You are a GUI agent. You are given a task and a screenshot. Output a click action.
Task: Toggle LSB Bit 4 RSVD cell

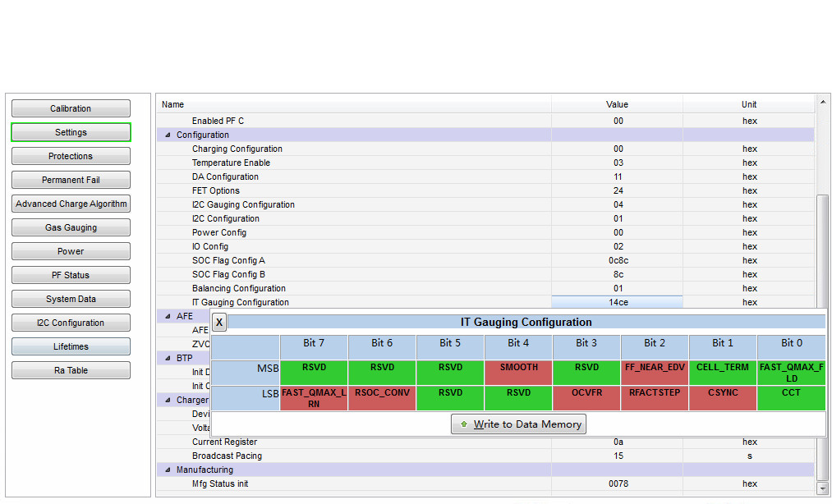[x=518, y=398]
